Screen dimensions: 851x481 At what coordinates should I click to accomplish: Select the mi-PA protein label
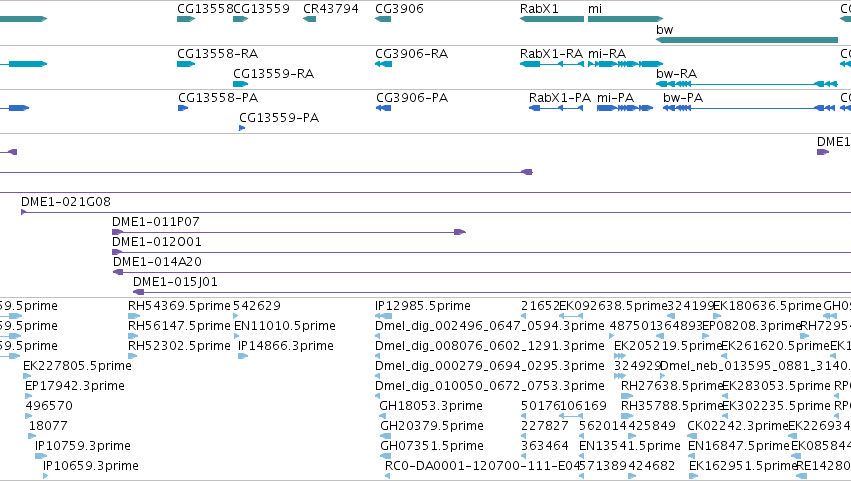pyautogui.click(x=615, y=98)
